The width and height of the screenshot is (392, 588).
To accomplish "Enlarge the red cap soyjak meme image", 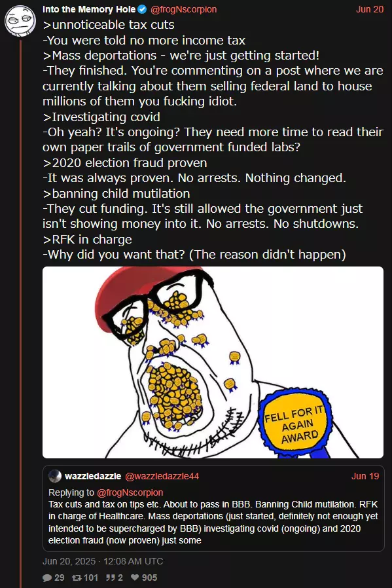I will pyautogui.click(x=213, y=362).
